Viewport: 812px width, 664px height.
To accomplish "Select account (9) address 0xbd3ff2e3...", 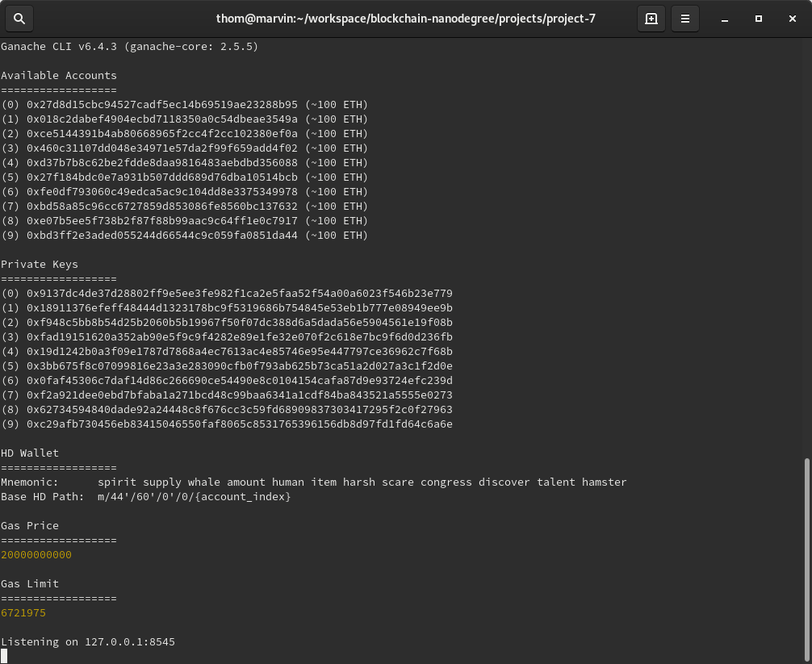I will (x=162, y=235).
